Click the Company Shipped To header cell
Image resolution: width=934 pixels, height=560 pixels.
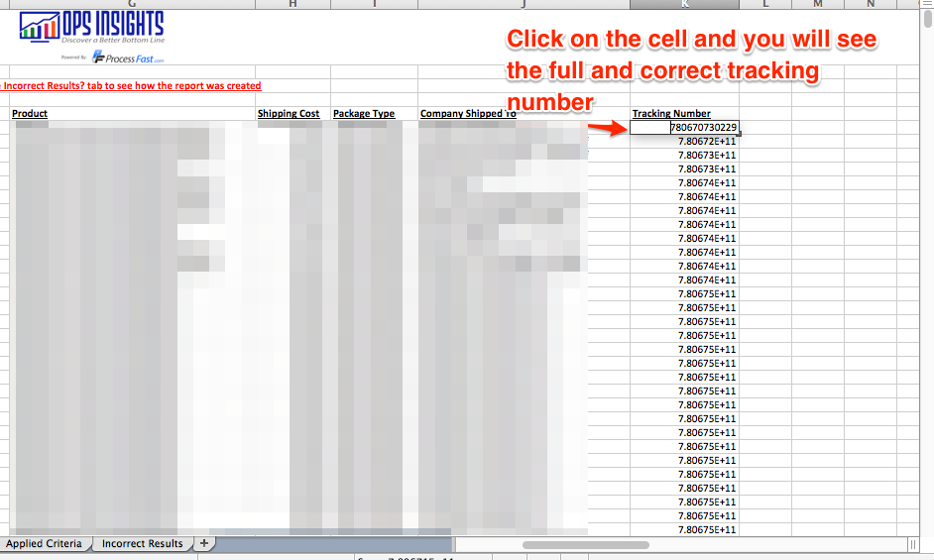[468, 114]
